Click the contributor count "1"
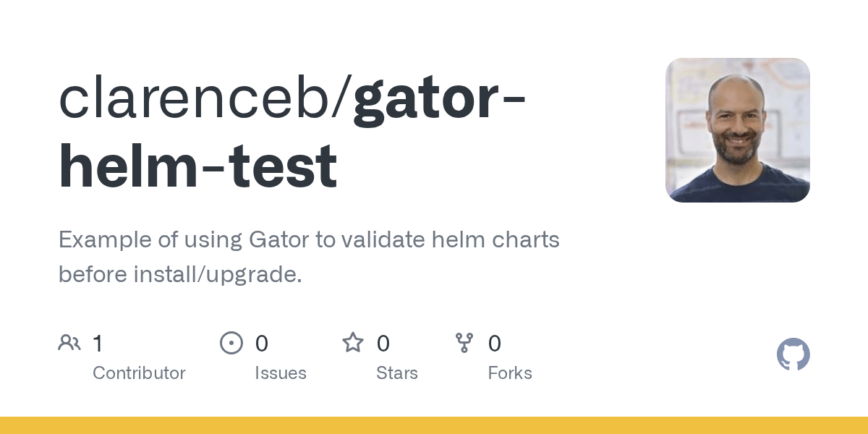The image size is (868, 434). pyautogui.click(x=98, y=344)
